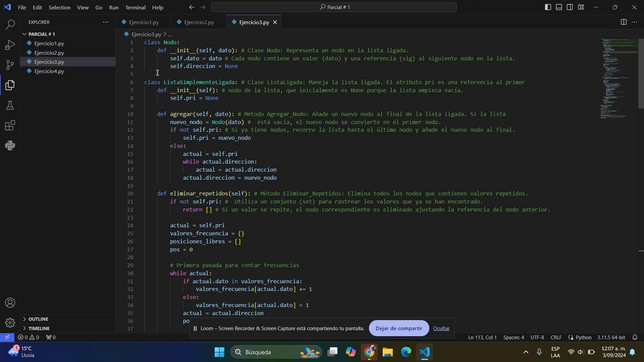
Task: Toggle the primary side bar layout button
Action: click(x=548, y=8)
